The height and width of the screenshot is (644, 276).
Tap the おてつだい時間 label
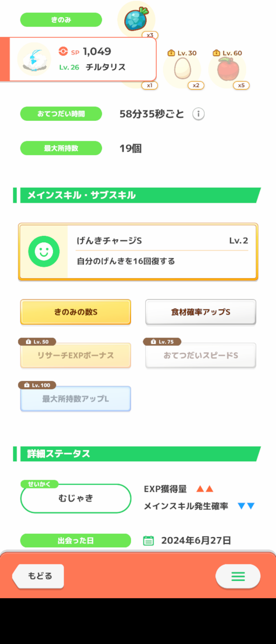61,114
